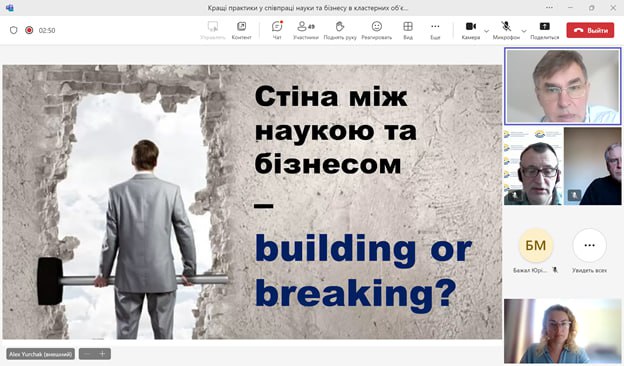The image size is (624, 366).
Task: Show the Participants list
Action: pyautogui.click(x=306, y=30)
